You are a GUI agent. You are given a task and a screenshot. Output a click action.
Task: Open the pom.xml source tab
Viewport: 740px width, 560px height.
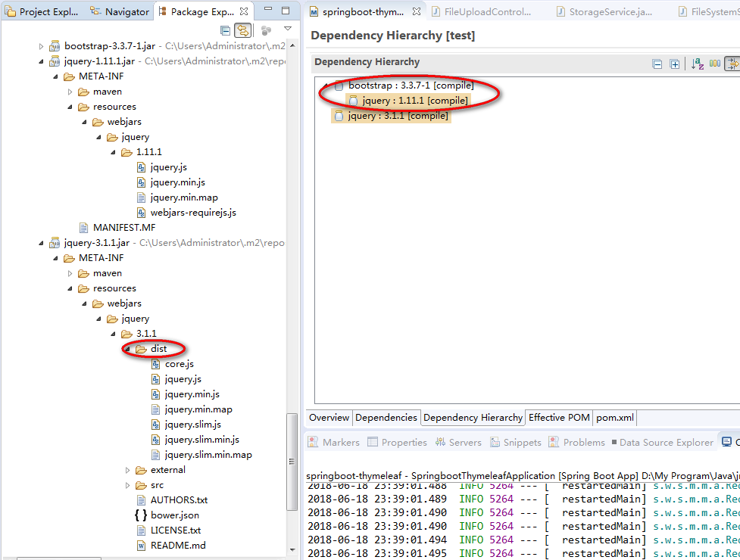(x=615, y=418)
